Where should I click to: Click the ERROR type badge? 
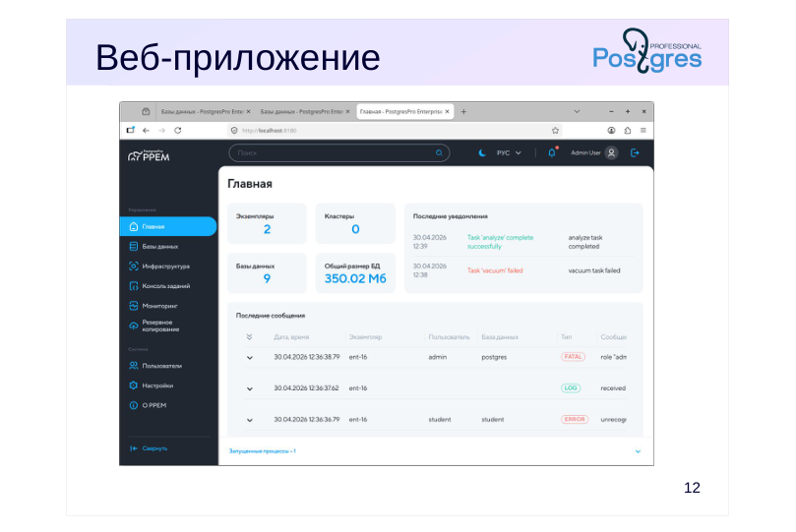575,420
